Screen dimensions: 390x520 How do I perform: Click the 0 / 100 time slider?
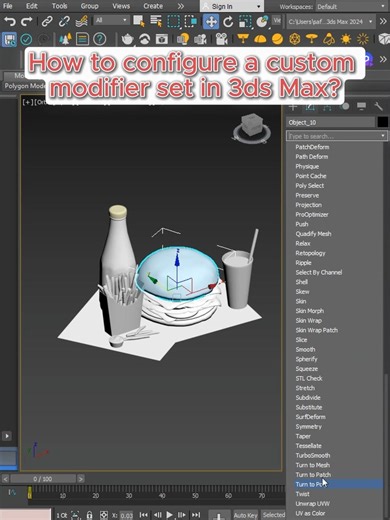(x=43, y=479)
